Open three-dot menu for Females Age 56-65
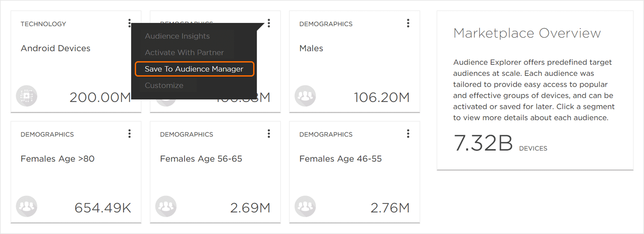Viewport: 644px width, 234px height. coord(269,134)
